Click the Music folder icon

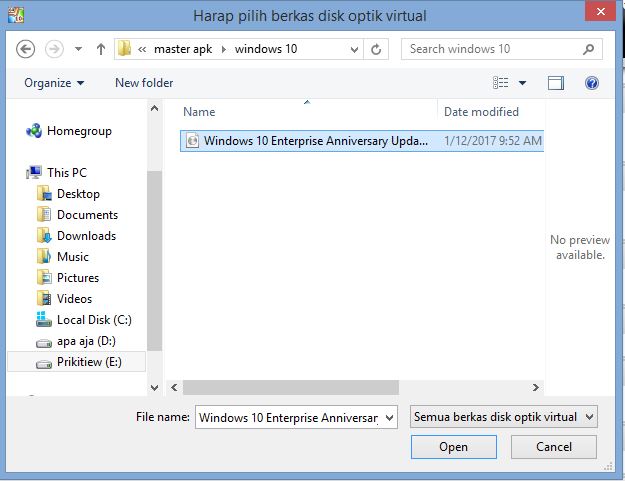[x=44, y=256]
